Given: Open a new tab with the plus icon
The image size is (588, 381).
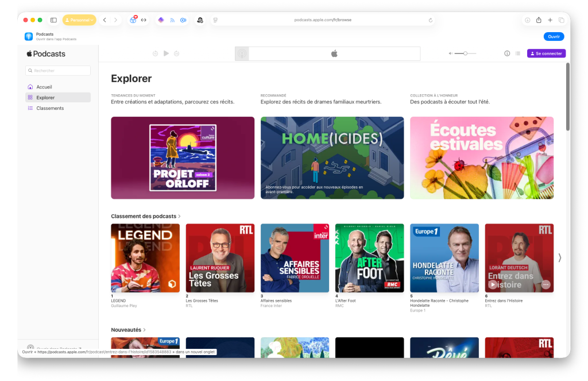Looking at the screenshot, I should (x=550, y=20).
